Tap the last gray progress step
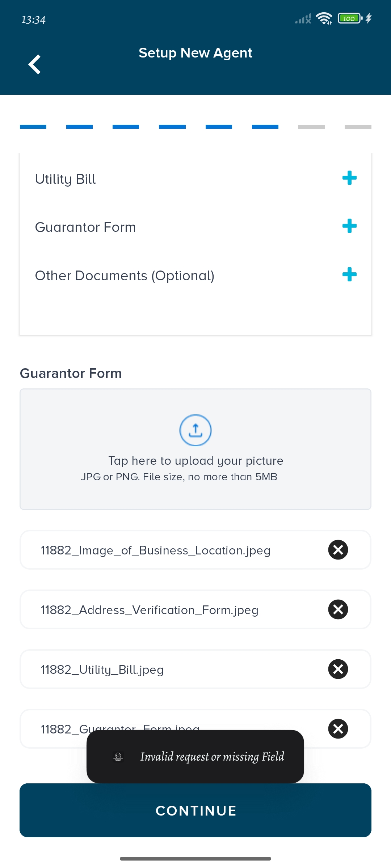The image size is (391, 868). (x=358, y=127)
